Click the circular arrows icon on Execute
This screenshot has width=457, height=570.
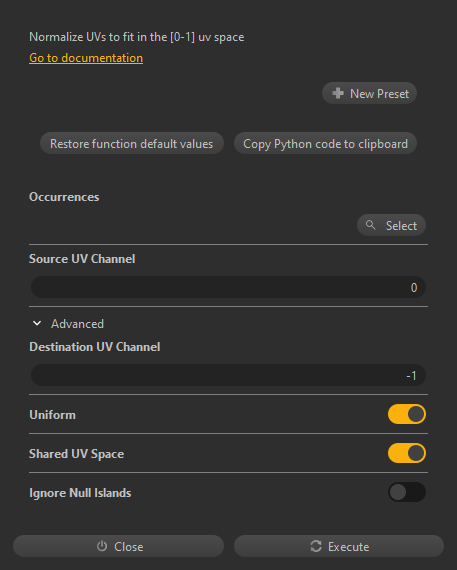click(x=316, y=546)
